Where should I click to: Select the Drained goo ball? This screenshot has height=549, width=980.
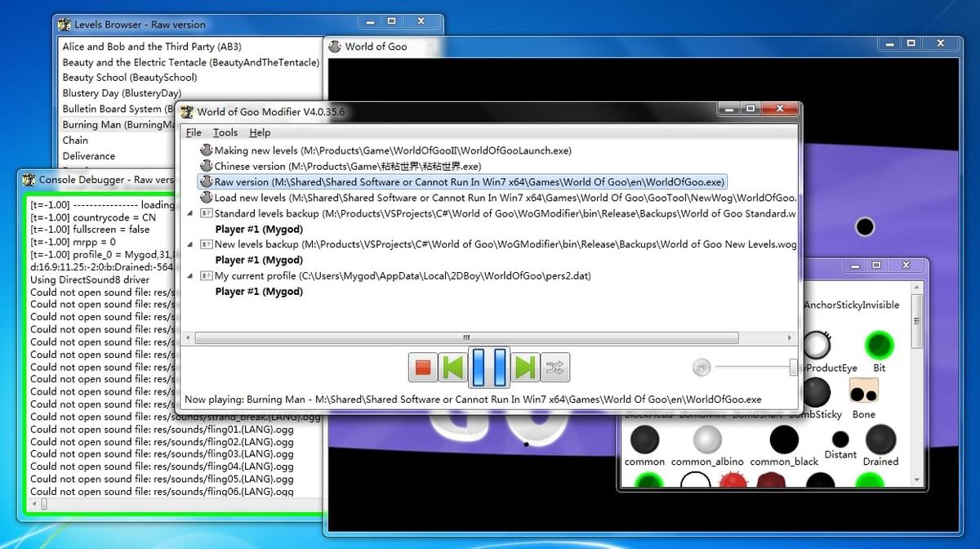click(x=880, y=440)
